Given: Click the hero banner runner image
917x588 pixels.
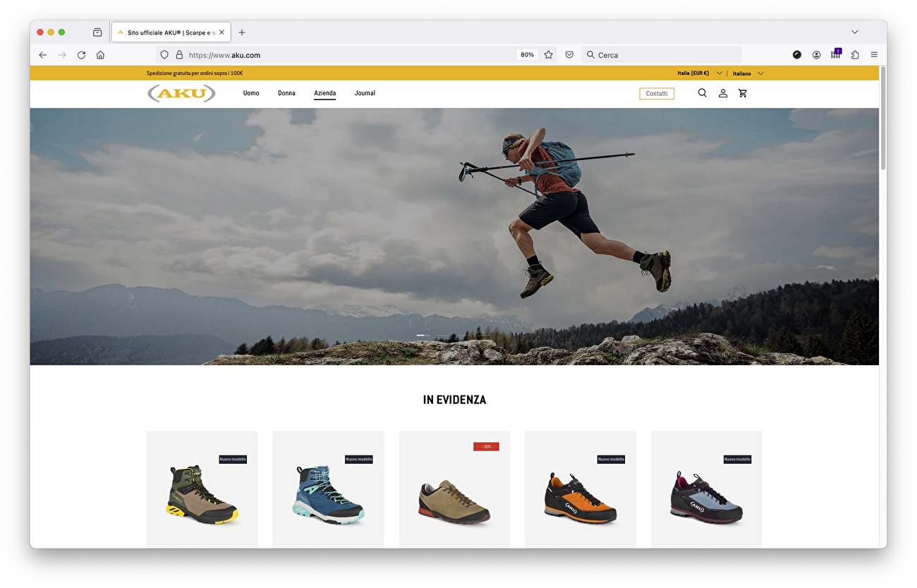Looking at the screenshot, I should 454,236.
